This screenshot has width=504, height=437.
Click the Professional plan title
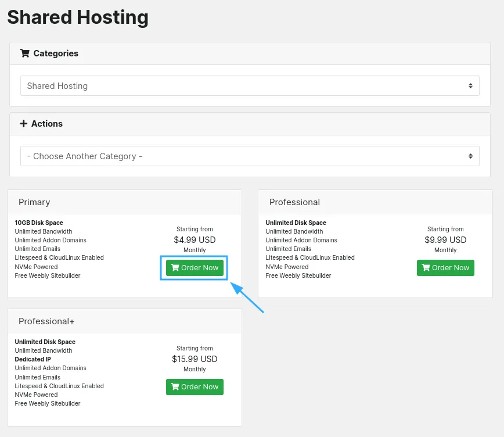pyautogui.click(x=294, y=202)
